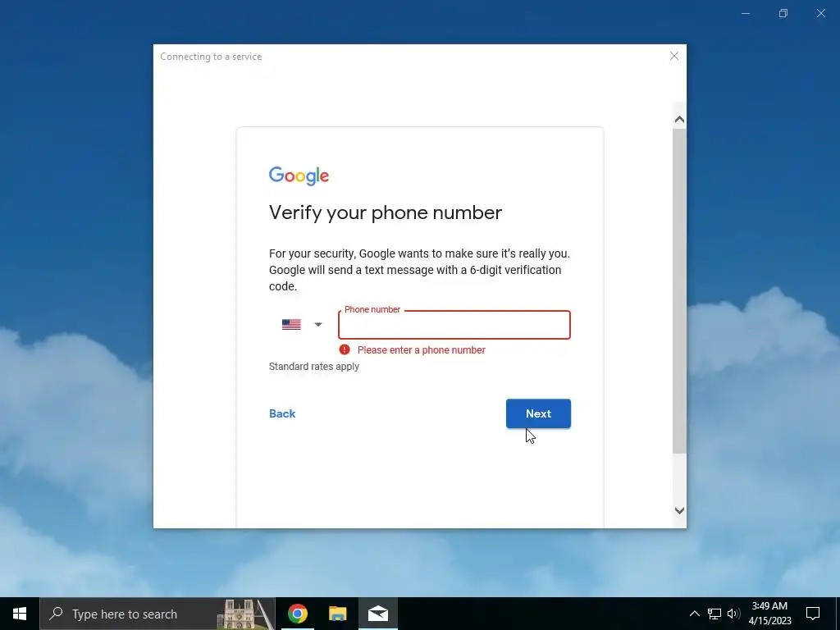Restore down the Mail window

pos(783,13)
